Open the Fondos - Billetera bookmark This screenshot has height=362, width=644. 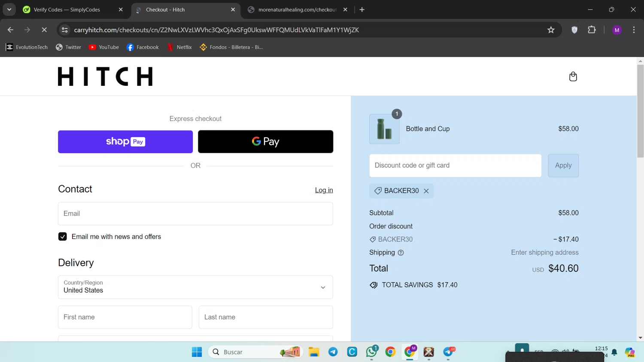[x=231, y=47]
